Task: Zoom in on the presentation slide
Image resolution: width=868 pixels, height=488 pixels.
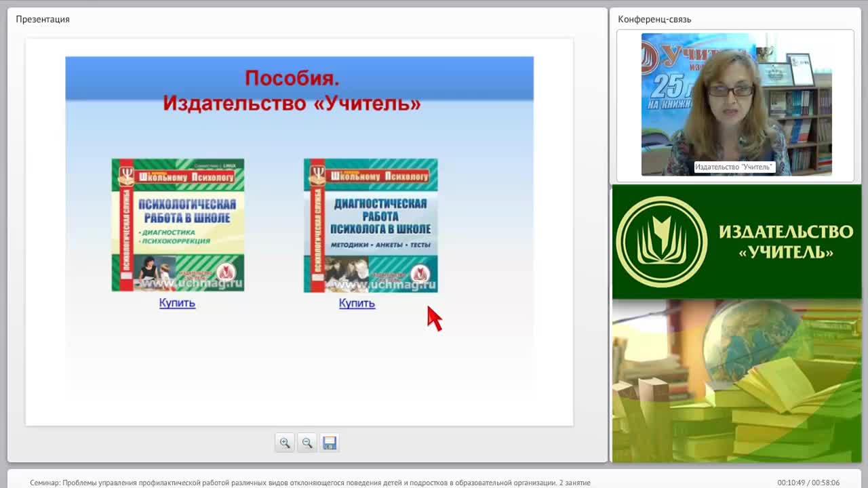Action: point(285,443)
